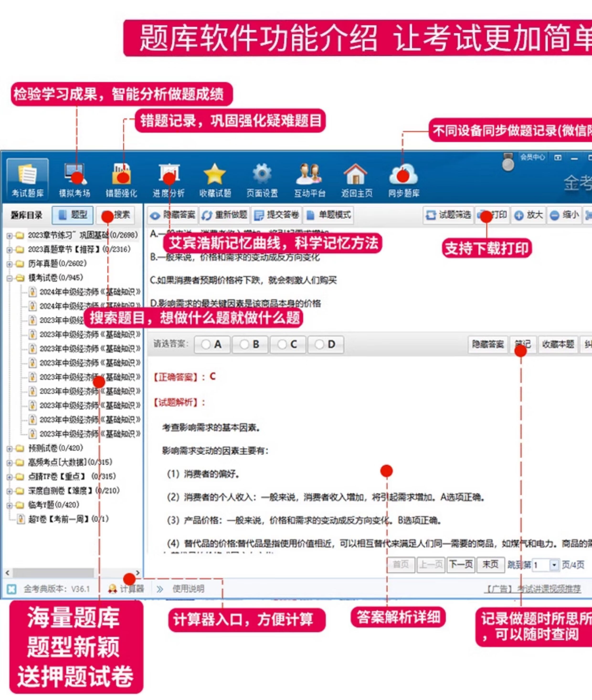Click the 返回主页 house icon

[356, 180]
